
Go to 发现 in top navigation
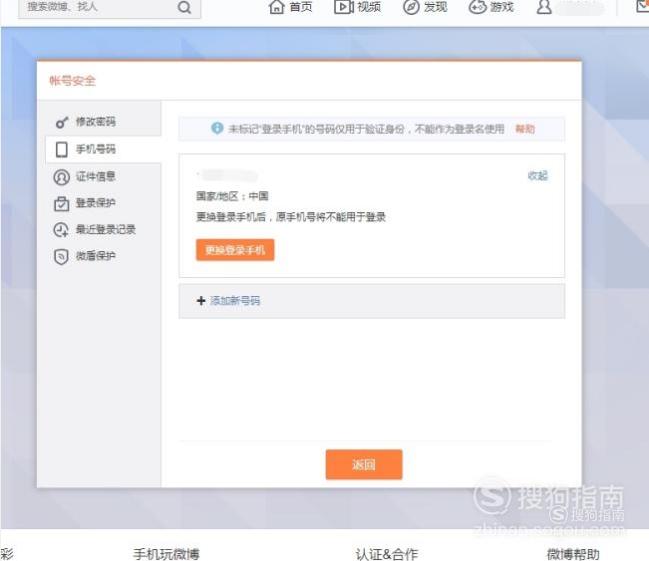point(435,7)
